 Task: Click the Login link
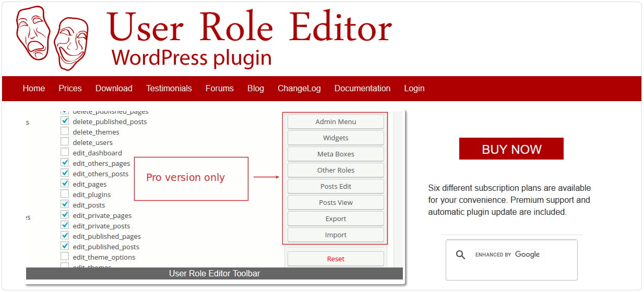pos(414,88)
